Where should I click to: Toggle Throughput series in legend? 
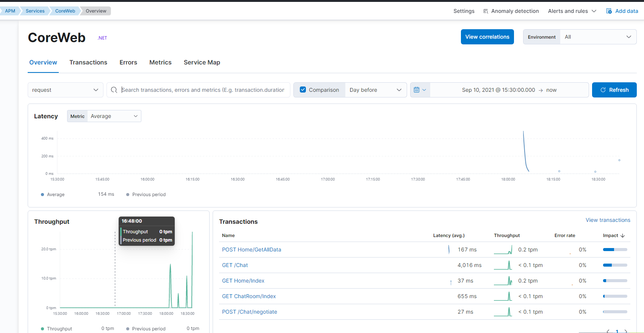coord(56,329)
